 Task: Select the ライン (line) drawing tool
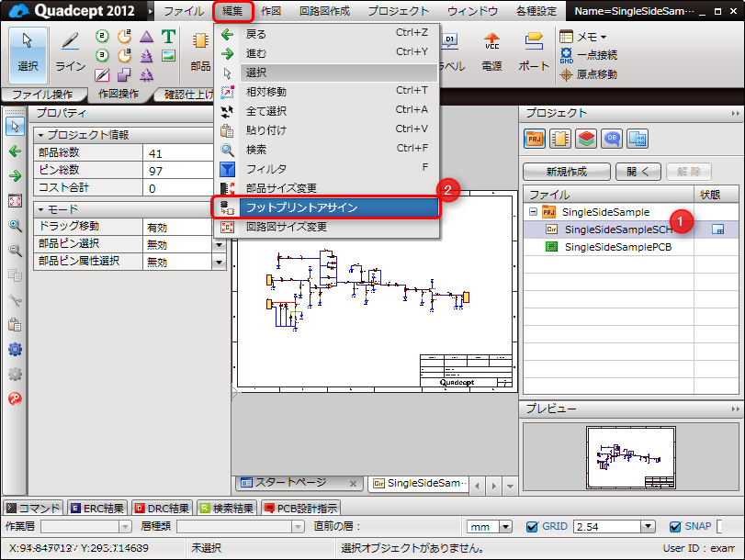(71, 53)
